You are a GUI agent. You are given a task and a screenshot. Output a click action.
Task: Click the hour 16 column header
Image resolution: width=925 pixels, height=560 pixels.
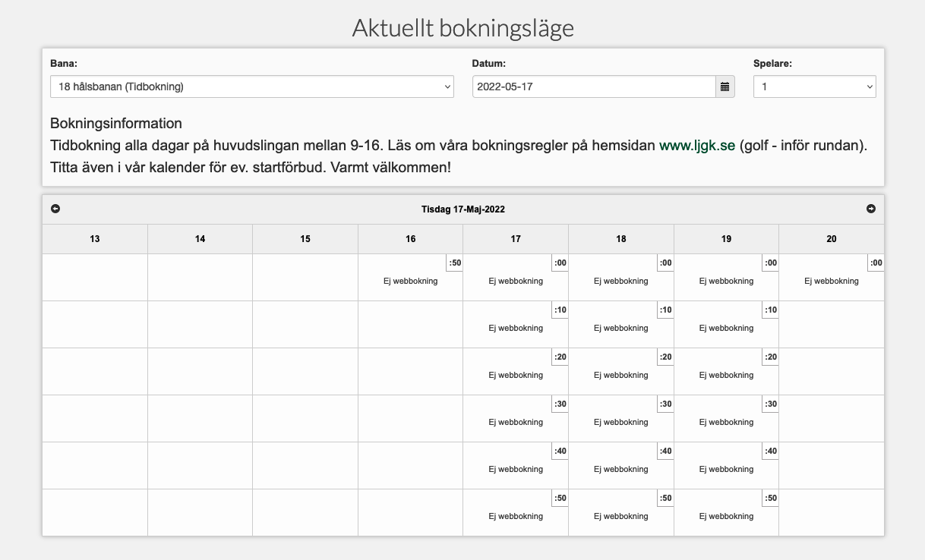[x=411, y=239]
